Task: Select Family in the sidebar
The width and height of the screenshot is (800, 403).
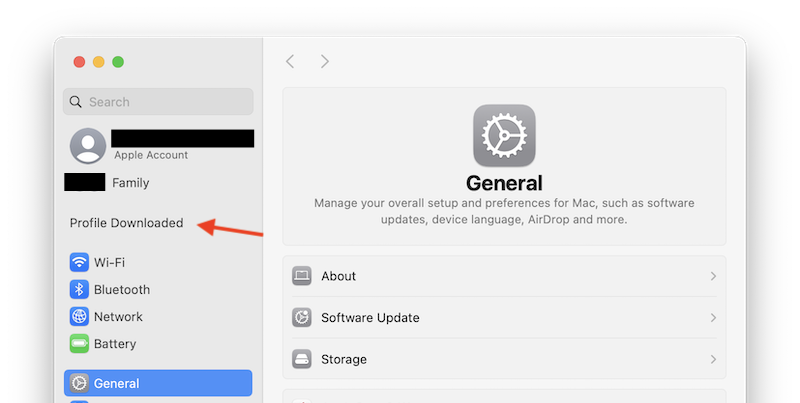Action: click(130, 183)
